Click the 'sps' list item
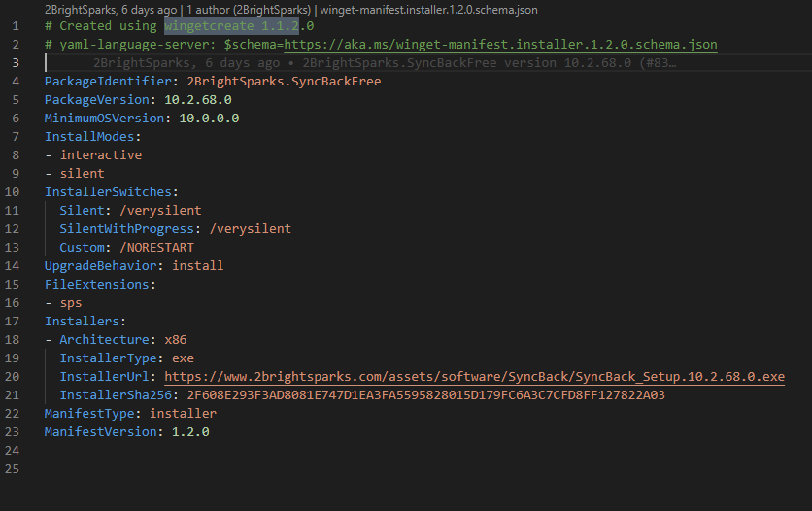Viewport: 812px width, 511px height. (x=71, y=303)
